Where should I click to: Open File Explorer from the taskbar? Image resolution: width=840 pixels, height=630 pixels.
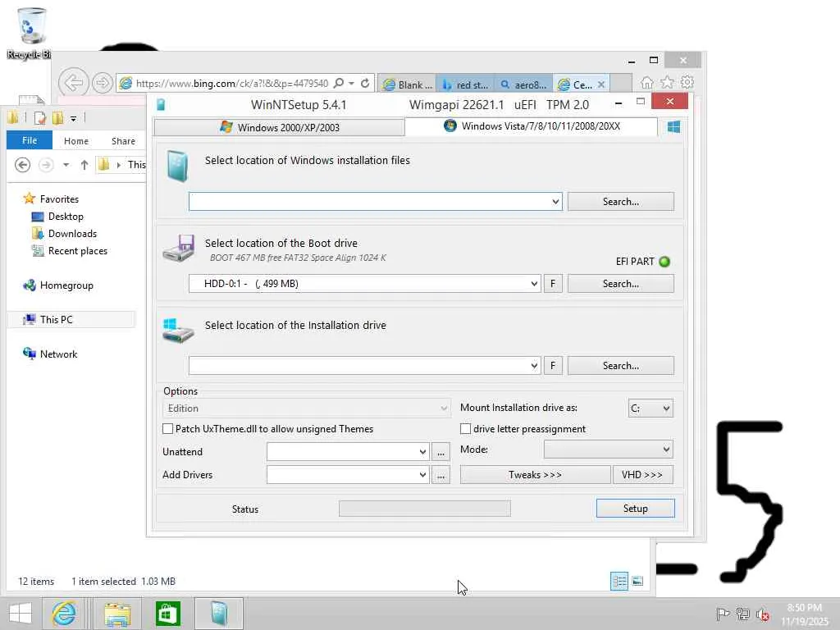point(117,614)
